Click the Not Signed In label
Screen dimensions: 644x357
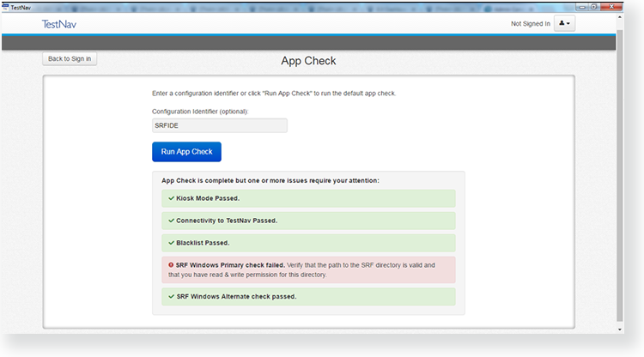(530, 24)
